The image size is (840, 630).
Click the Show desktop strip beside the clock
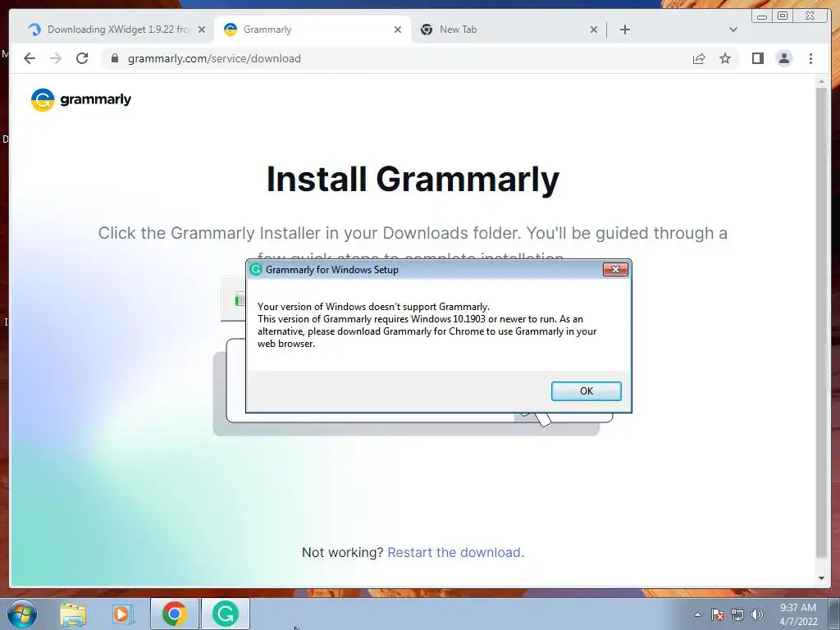(x=834, y=614)
